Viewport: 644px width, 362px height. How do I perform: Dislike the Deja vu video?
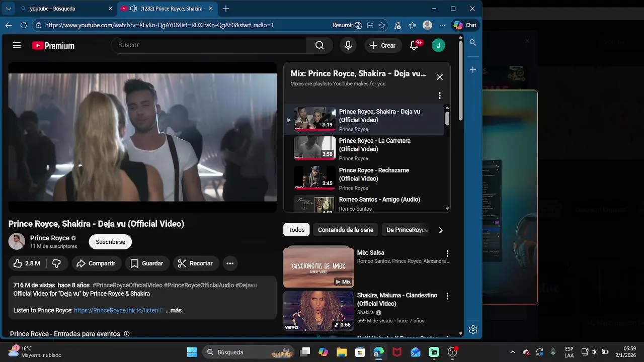[x=56, y=263]
